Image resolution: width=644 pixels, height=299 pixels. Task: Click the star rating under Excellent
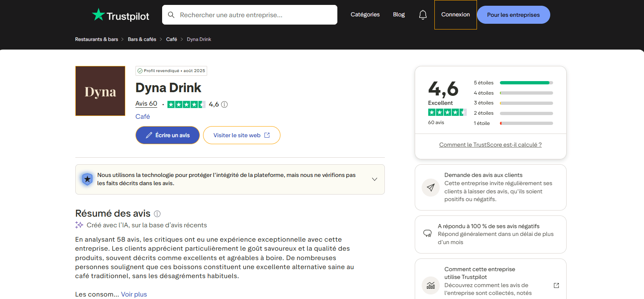tap(447, 112)
